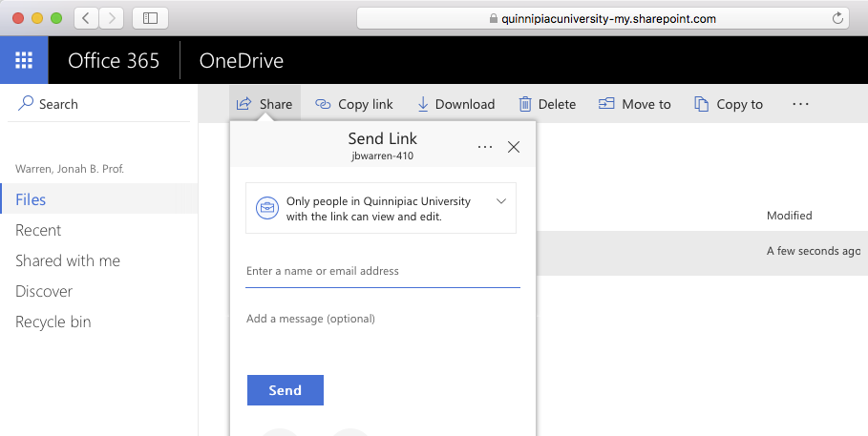The width and height of the screenshot is (868, 436).
Task: Click the name or email address field
Action: point(382,272)
